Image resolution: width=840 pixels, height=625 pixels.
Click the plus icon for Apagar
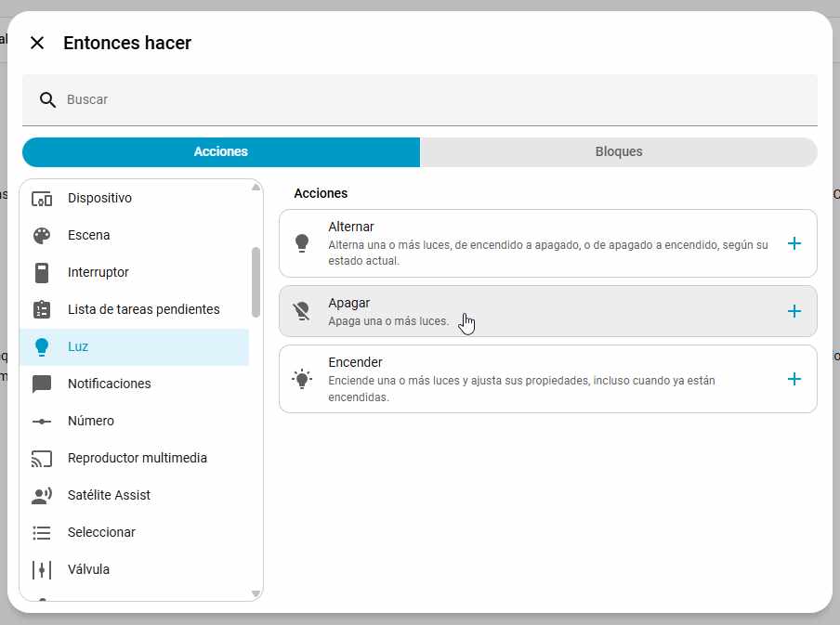(794, 311)
